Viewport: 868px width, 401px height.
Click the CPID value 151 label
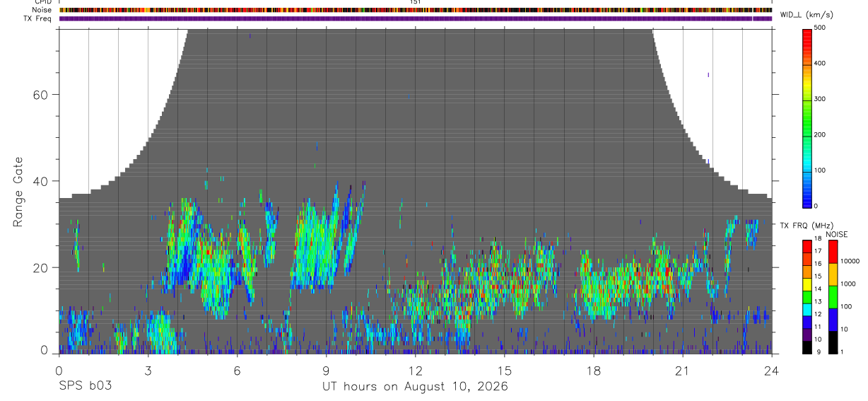[416, 3]
